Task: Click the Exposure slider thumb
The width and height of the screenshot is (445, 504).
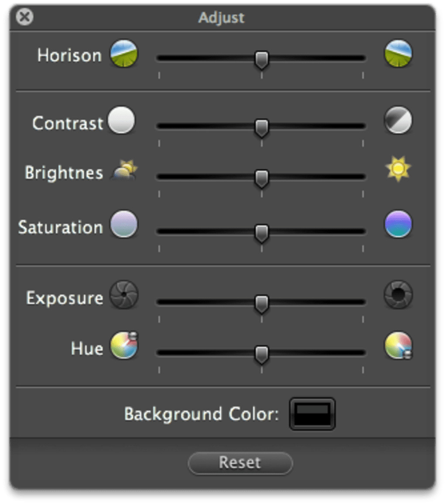Action: [261, 304]
